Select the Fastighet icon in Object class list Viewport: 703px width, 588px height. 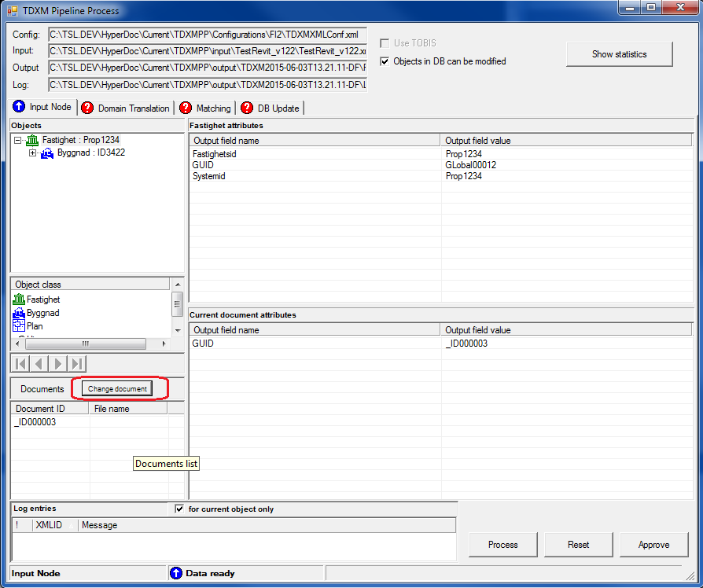pos(20,300)
